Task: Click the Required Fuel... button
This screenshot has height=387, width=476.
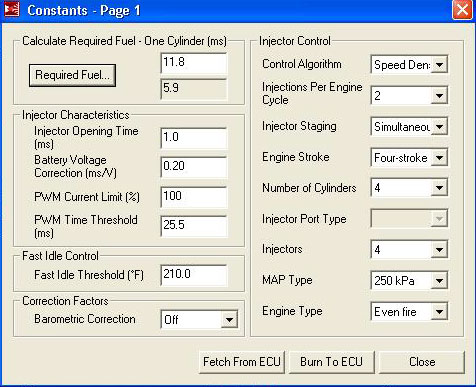Action: tap(72, 75)
